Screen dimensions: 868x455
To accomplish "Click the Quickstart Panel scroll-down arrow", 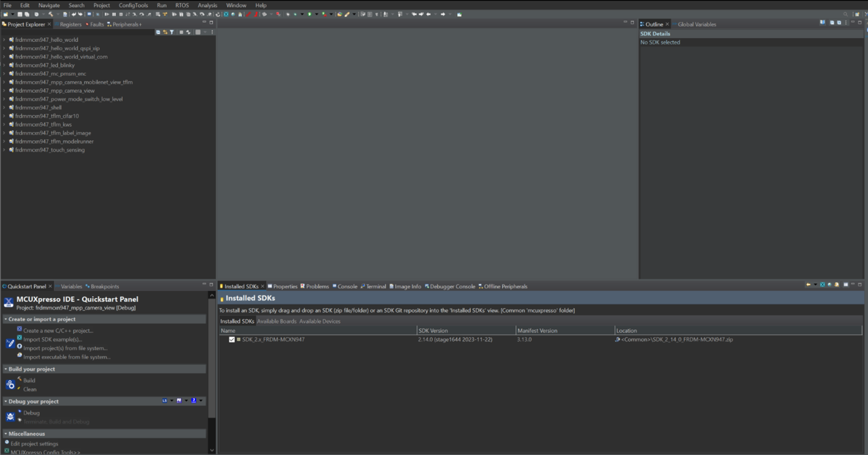I will click(x=212, y=450).
